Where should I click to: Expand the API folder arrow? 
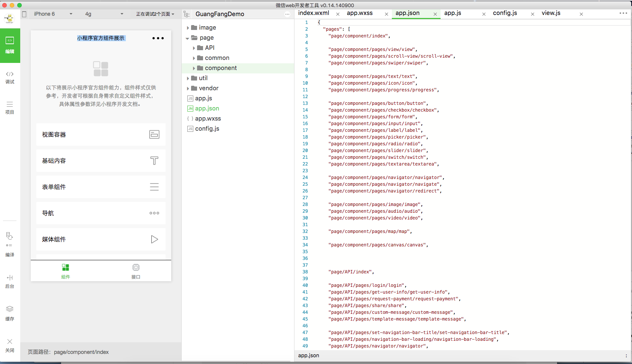click(x=194, y=48)
